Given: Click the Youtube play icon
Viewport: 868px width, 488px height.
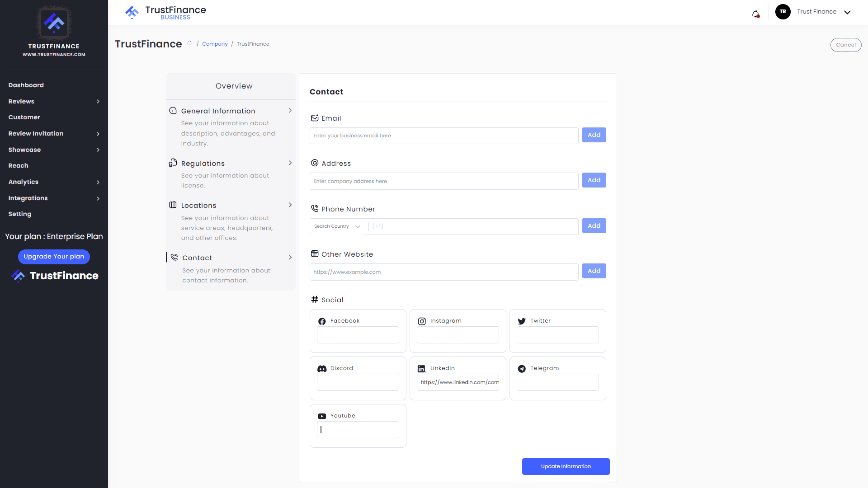Looking at the screenshot, I should pyautogui.click(x=322, y=416).
